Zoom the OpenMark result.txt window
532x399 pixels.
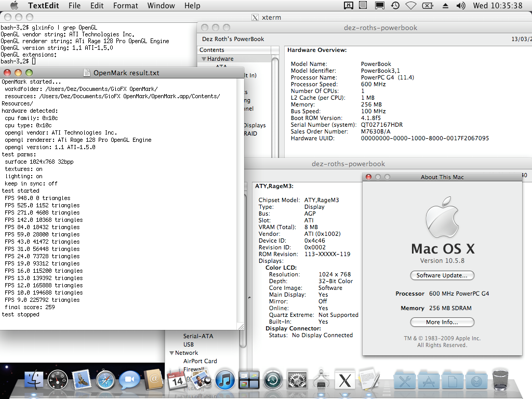click(29, 73)
